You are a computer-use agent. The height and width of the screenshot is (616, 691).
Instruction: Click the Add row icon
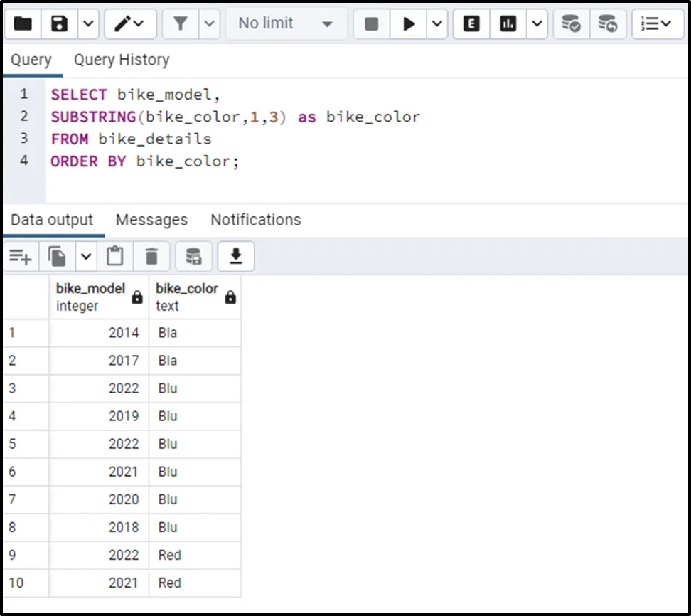coord(20,256)
